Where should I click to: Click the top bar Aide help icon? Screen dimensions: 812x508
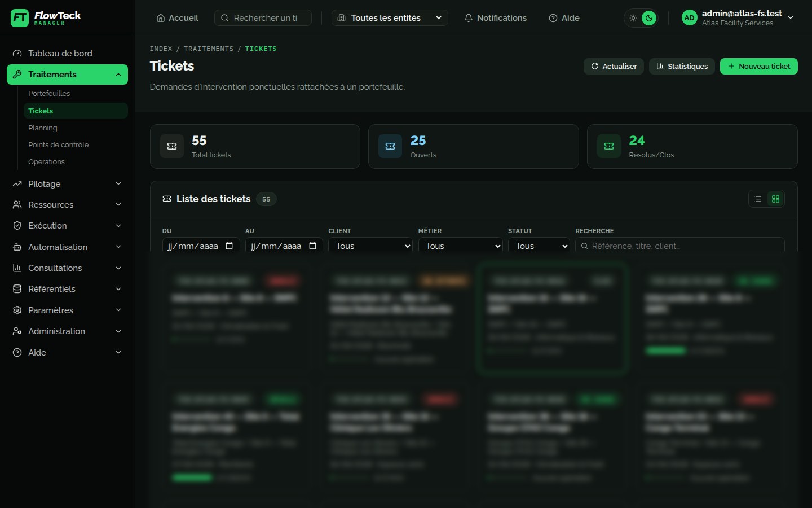point(553,18)
